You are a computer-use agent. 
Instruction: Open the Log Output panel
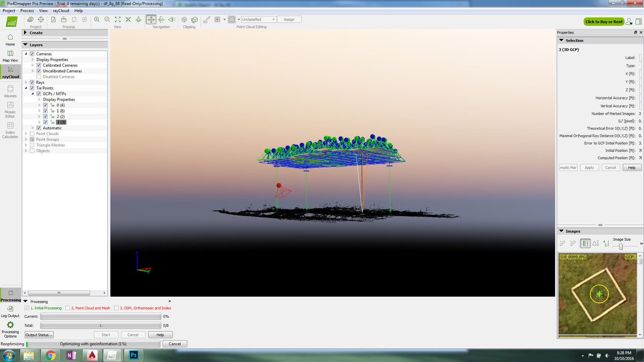10,312
